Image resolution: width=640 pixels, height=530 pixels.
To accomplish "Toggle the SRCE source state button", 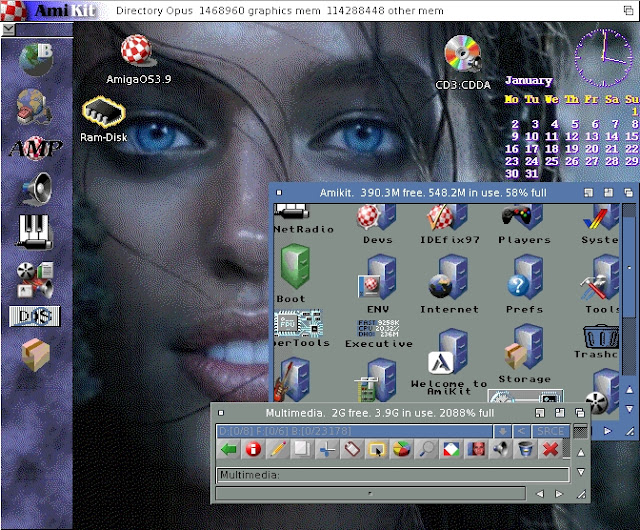I will tap(550, 432).
